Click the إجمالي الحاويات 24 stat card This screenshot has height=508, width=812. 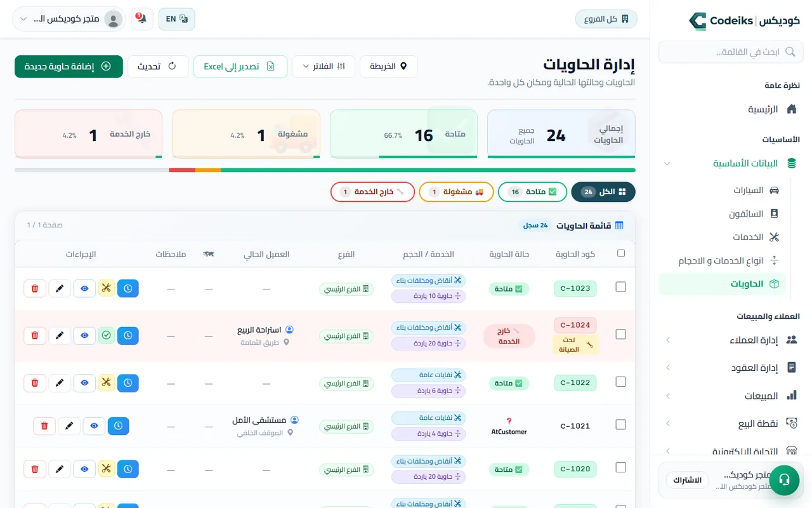point(561,134)
